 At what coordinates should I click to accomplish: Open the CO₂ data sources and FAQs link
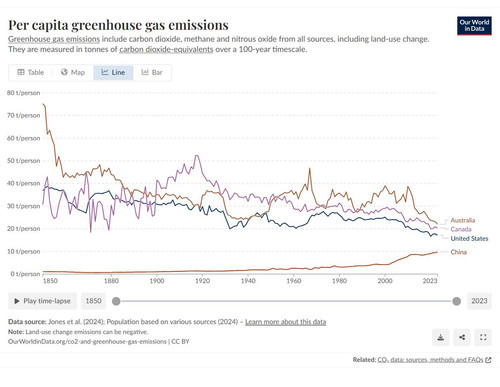click(430, 360)
